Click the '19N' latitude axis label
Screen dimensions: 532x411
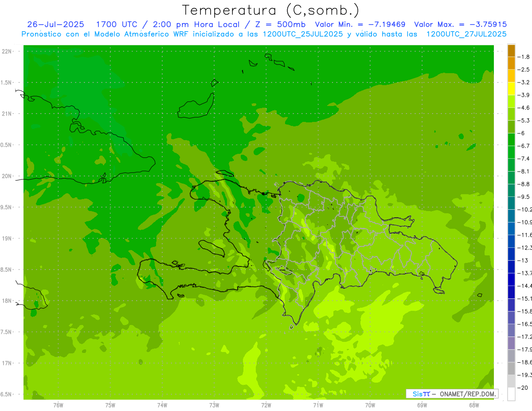tap(7, 239)
